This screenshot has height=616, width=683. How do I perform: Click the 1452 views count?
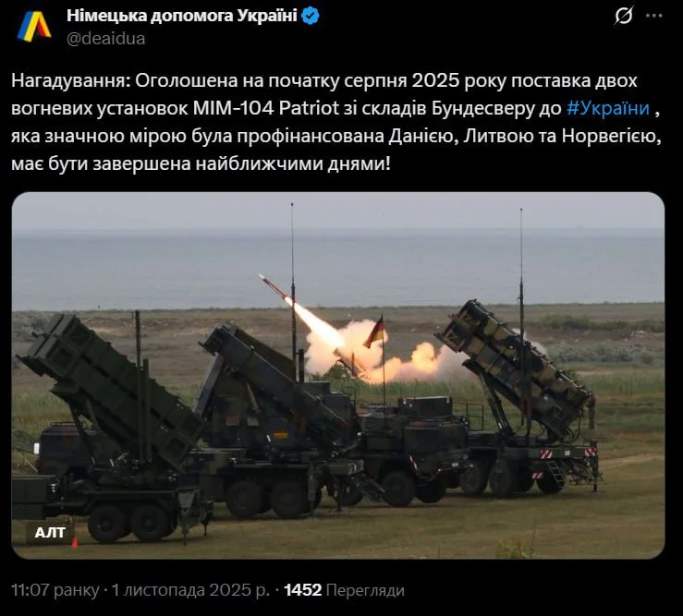[303, 590]
